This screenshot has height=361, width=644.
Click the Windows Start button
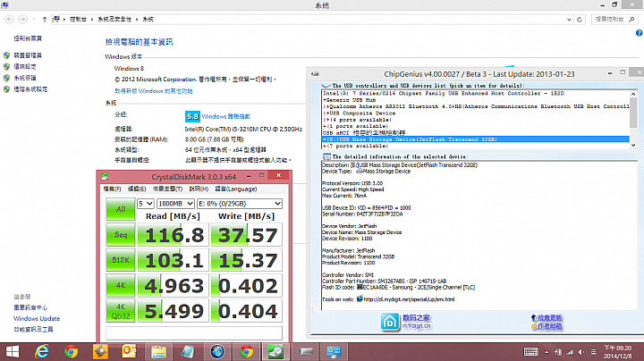(x=13, y=351)
